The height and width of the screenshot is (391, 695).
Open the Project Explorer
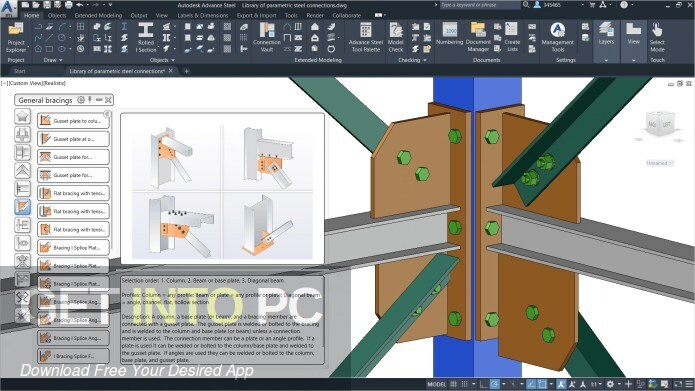pos(16,38)
